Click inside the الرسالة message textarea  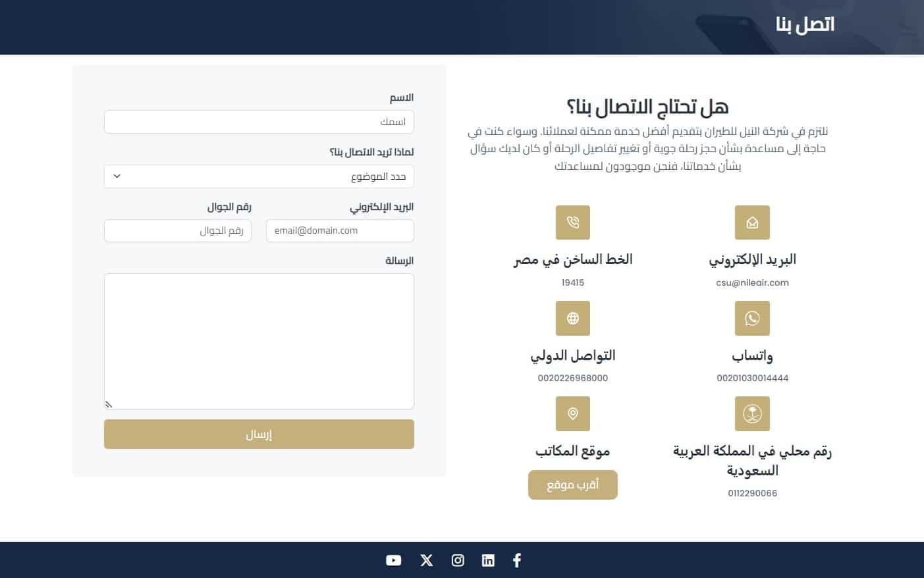click(259, 341)
